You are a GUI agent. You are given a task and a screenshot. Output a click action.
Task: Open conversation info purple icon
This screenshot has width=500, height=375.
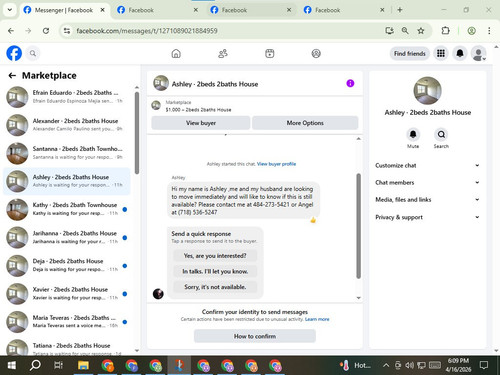click(350, 83)
